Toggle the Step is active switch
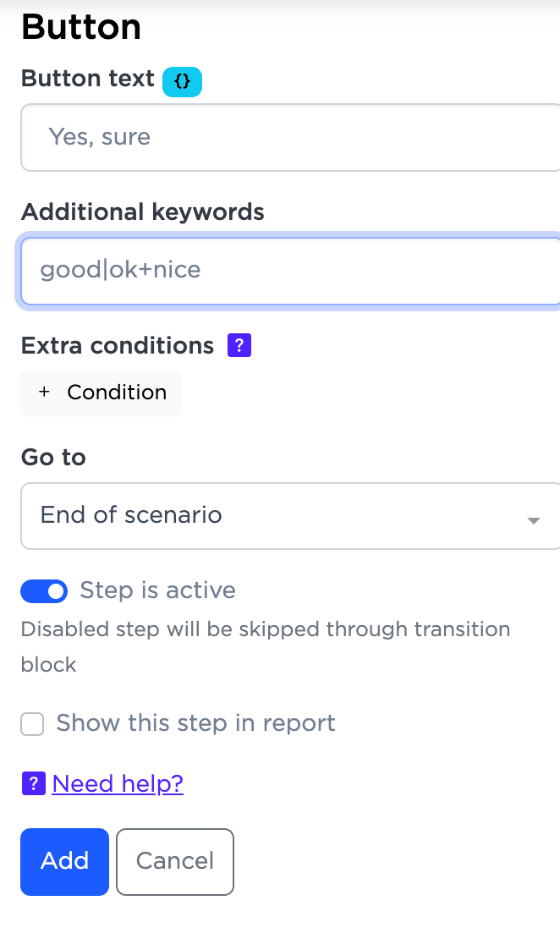 44,590
